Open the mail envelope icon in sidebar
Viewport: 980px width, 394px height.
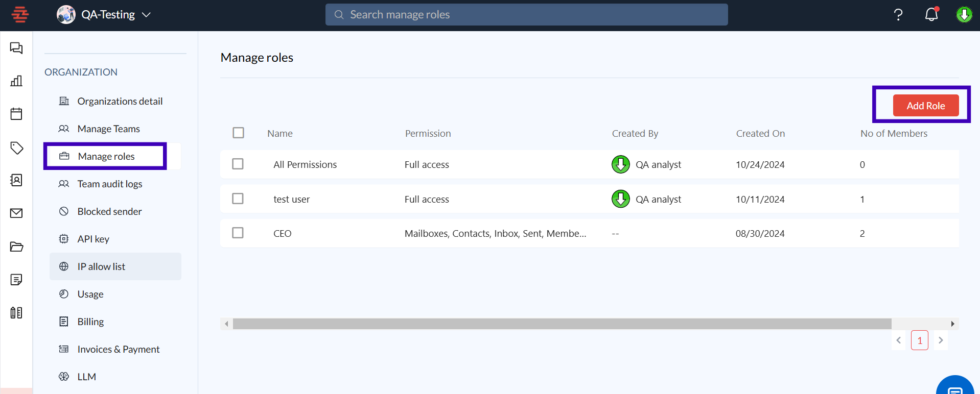[x=16, y=213]
